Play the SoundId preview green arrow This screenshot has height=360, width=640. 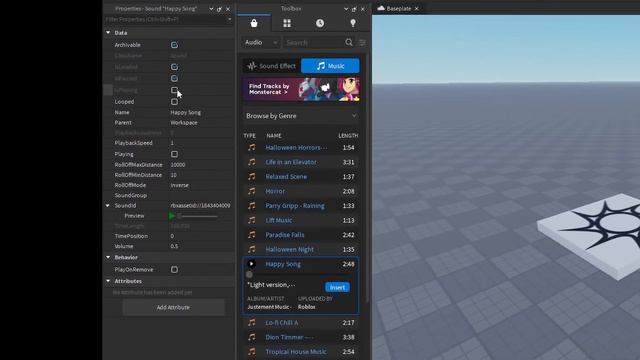tap(172, 216)
